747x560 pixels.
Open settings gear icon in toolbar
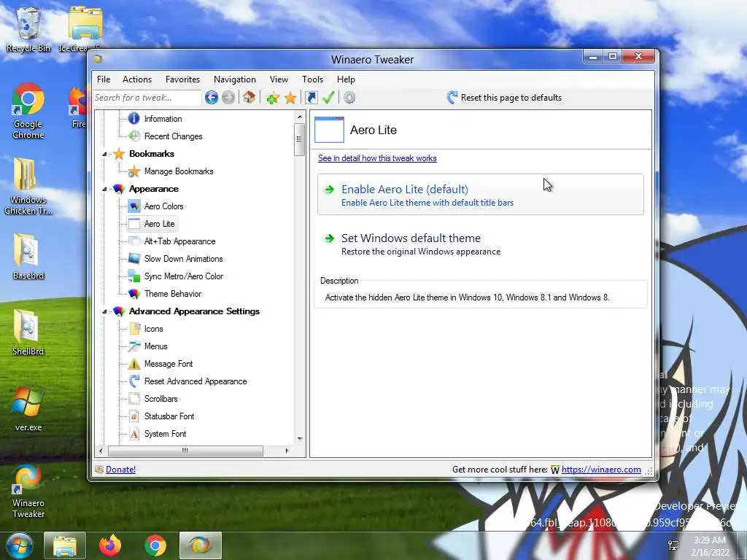tap(349, 98)
